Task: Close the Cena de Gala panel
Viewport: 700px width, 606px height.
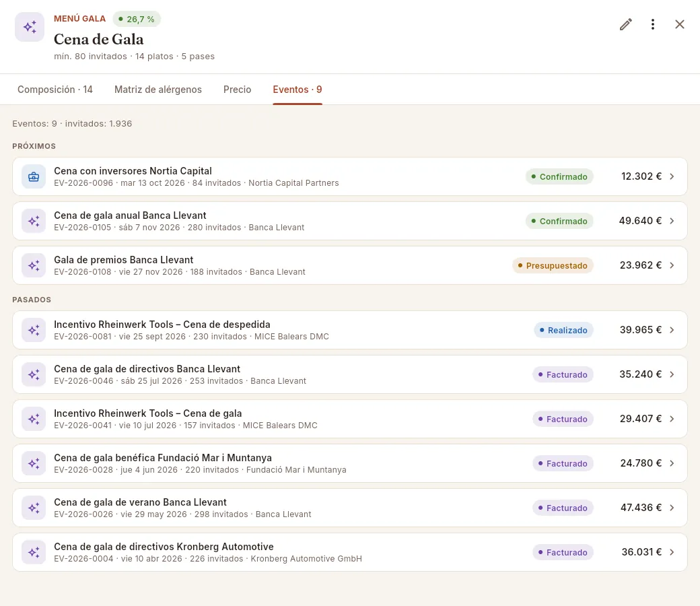Action: [x=679, y=24]
